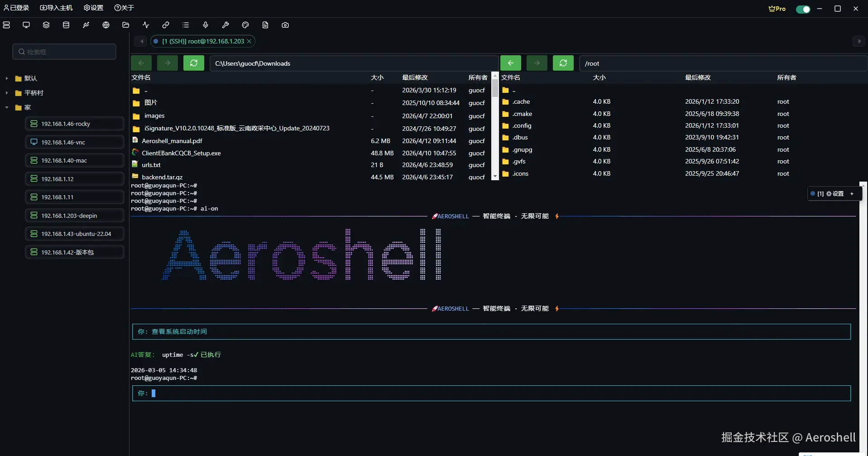Activate the microphone voice input icon
Viewport: 868px width, 456px height.
coord(205,25)
